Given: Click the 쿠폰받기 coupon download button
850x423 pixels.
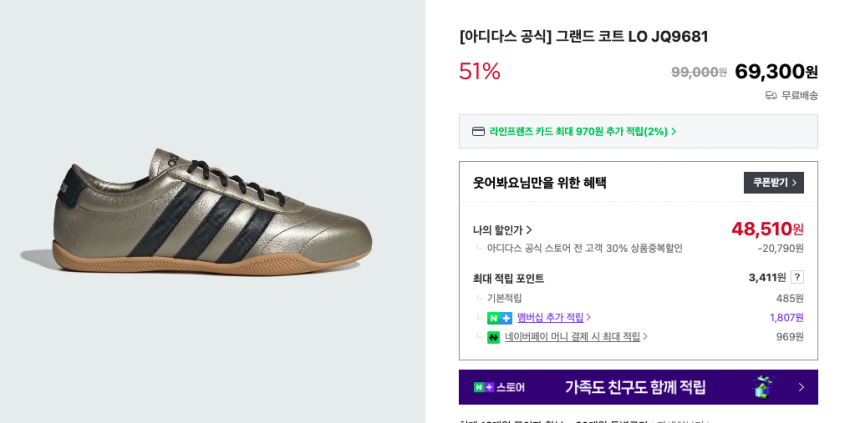Looking at the screenshot, I should [773, 183].
